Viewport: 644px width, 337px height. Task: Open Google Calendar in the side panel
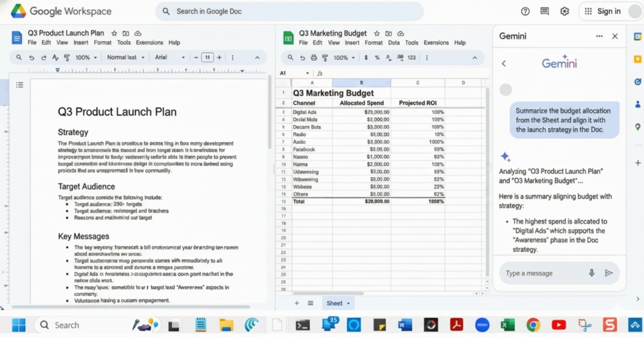point(638,37)
